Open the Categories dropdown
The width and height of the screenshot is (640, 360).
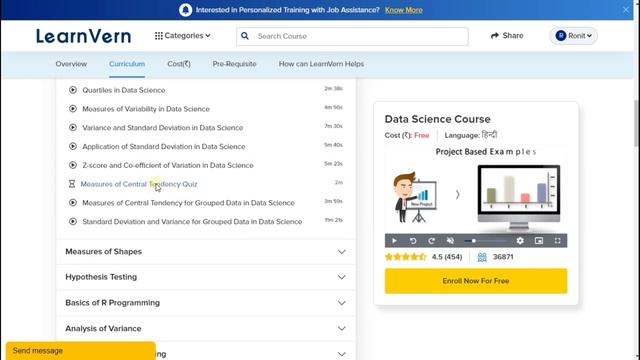pos(182,36)
